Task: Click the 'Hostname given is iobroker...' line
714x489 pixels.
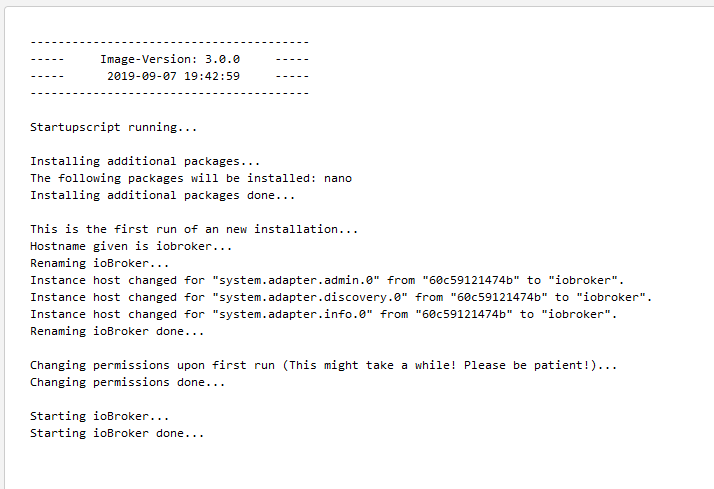Action: pos(131,246)
